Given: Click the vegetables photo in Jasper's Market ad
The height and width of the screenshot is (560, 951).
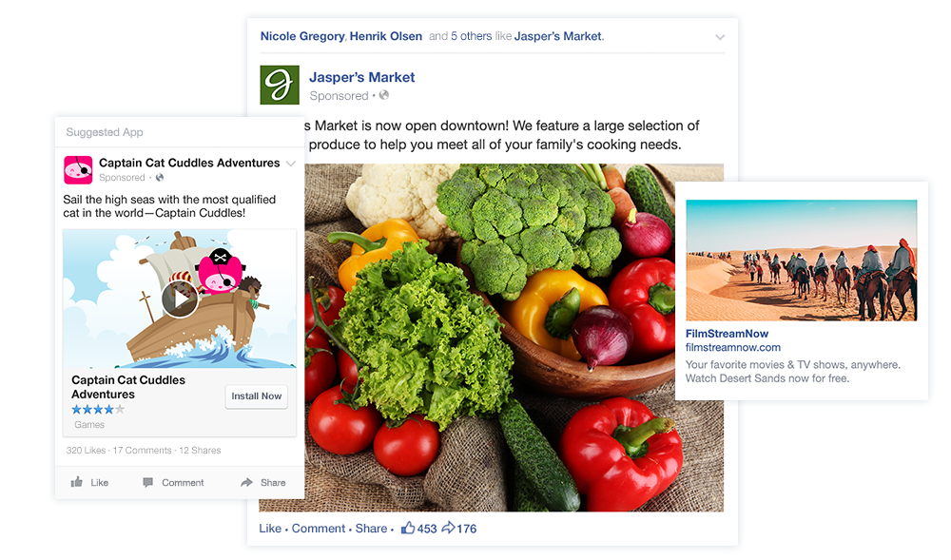Looking at the screenshot, I should click(514, 338).
